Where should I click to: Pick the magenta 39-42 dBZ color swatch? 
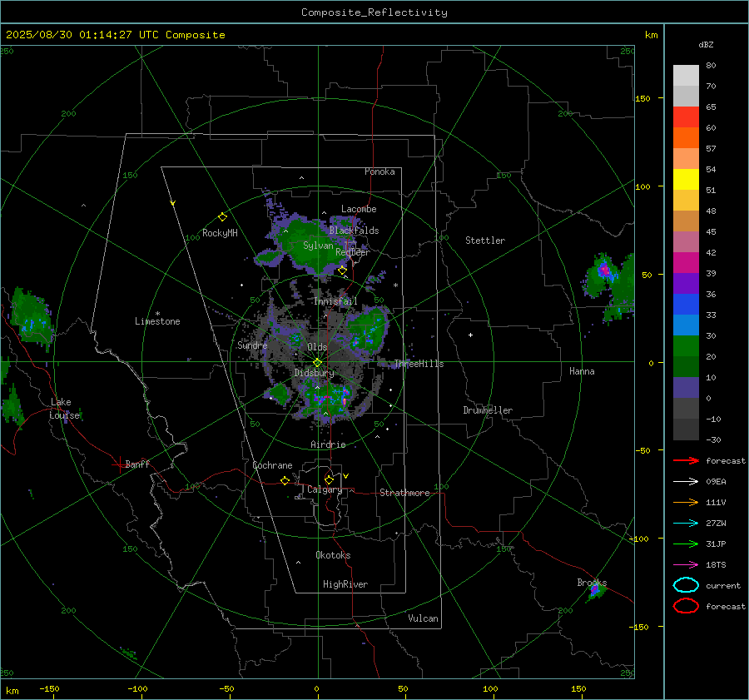pyautogui.click(x=686, y=263)
